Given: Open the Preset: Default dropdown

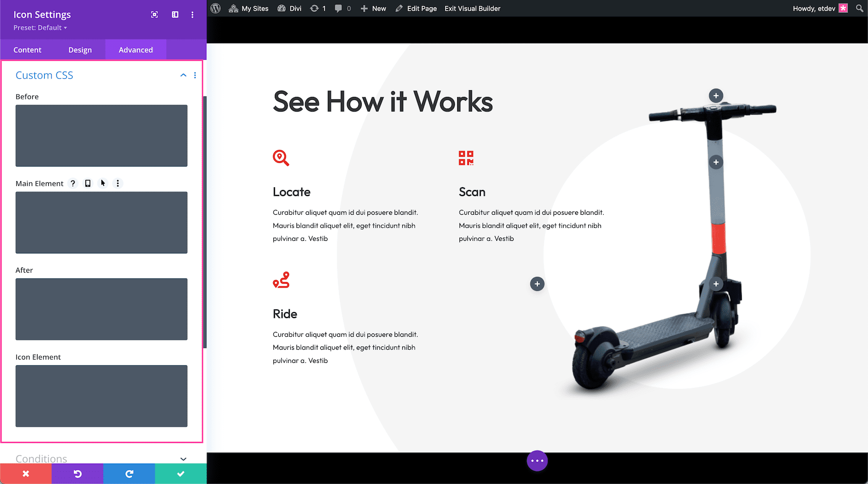Looking at the screenshot, I should pyautogui.click(x=40, y=28).
